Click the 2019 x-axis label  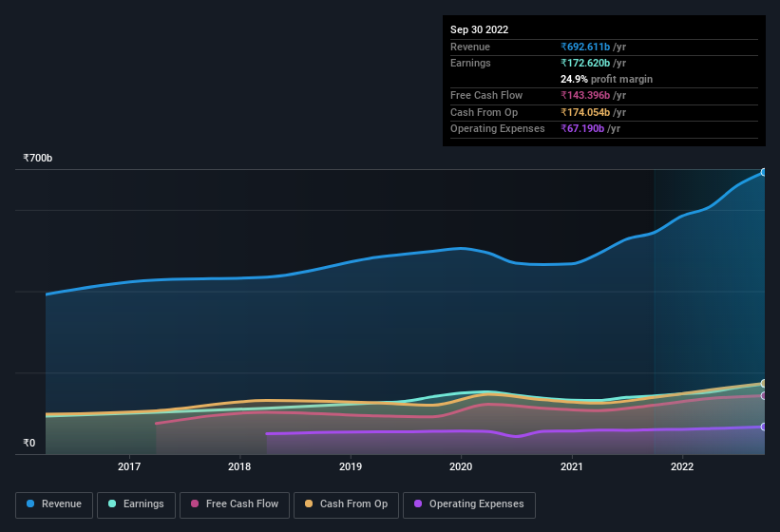[351, 466]
